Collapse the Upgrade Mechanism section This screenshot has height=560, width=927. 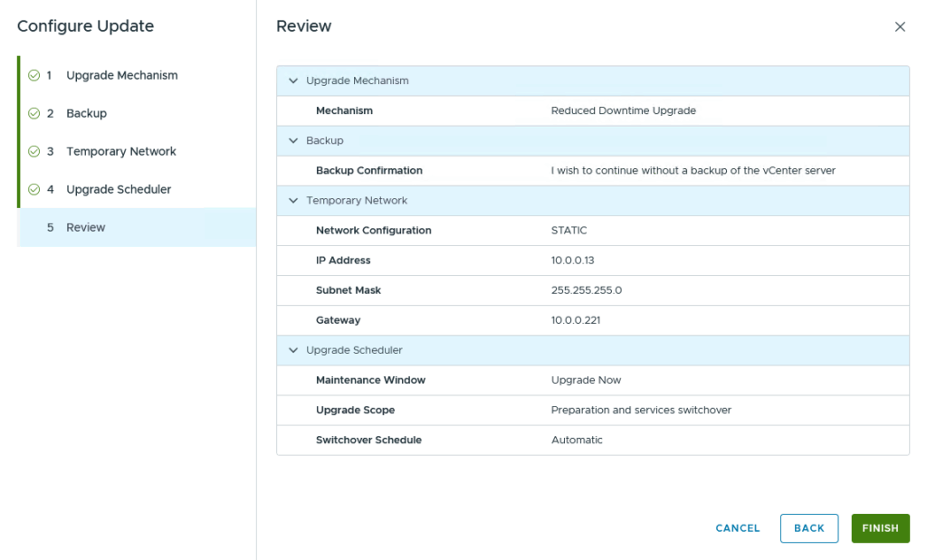pyautogui.click(x=293, y=81)
